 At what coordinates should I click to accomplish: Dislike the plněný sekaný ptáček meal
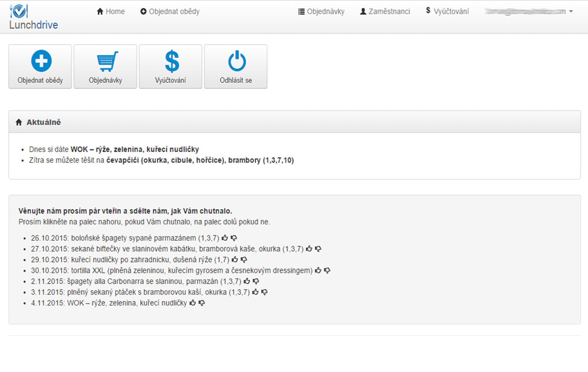[x=264, y=292]
